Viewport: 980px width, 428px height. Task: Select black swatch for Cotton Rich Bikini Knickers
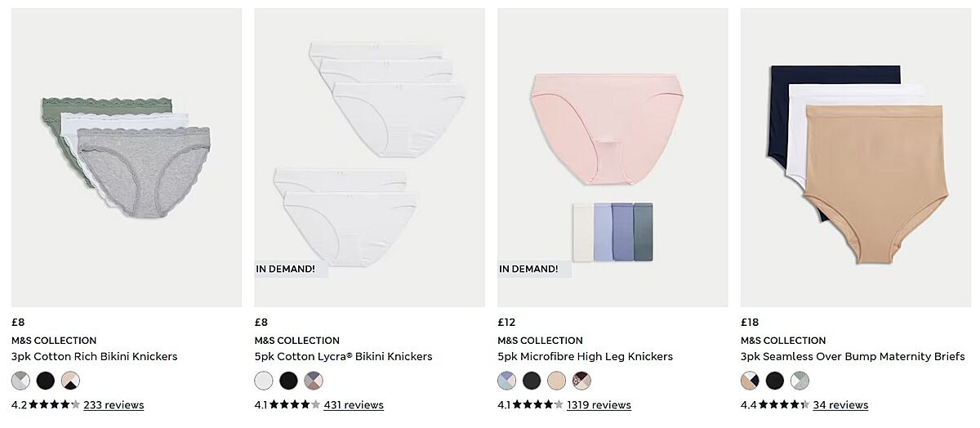[46, 381]
